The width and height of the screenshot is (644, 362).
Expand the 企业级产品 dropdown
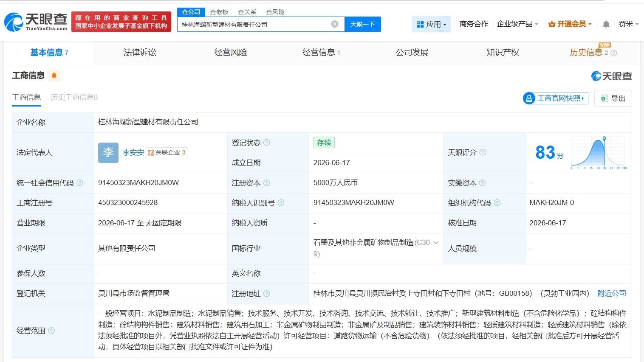pos(517,24)
